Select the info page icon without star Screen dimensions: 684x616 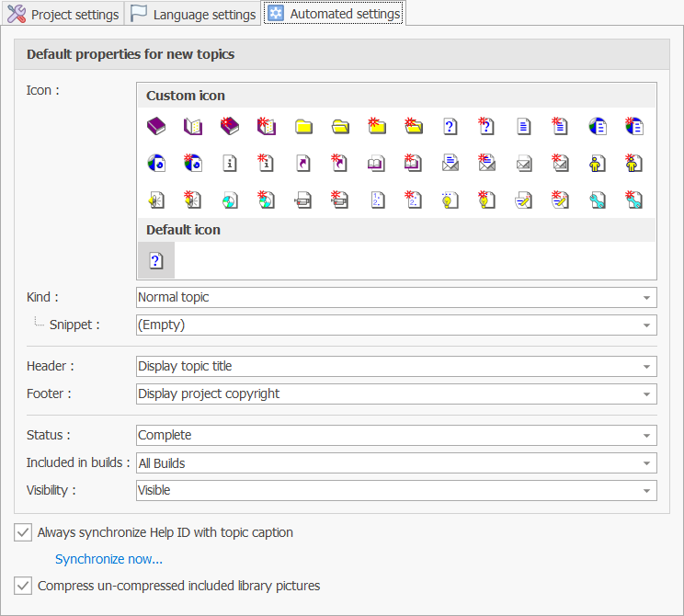[x=230, y=163]
